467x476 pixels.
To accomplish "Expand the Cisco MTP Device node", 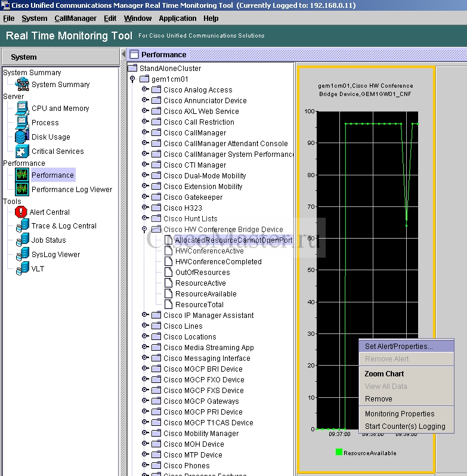I will (x=146, y=454).
